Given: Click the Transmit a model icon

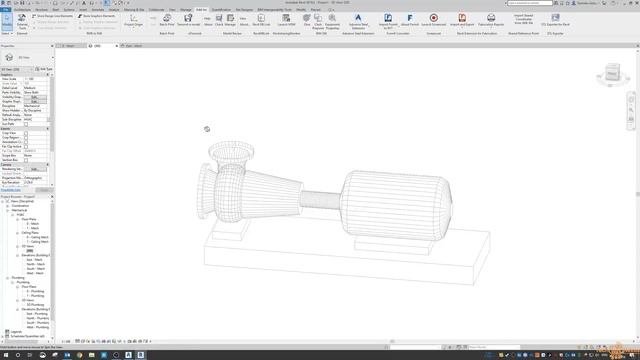Looking at the screenshot, I should point(189,20).
